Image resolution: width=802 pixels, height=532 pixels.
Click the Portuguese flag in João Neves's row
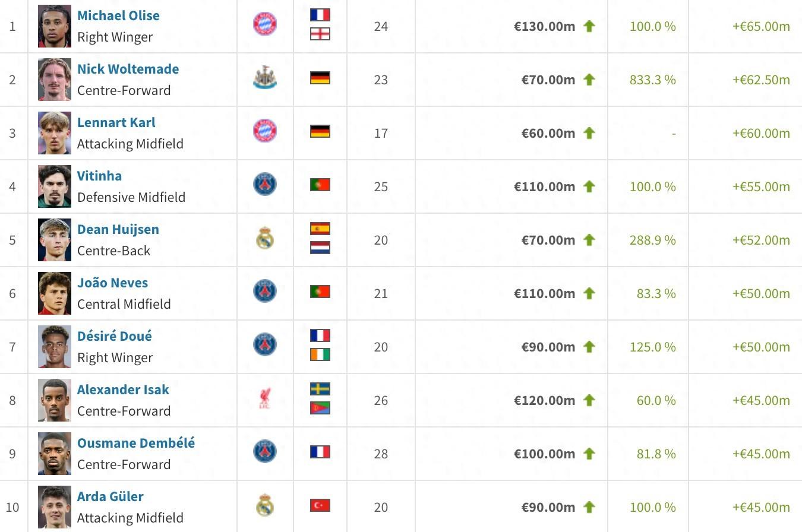pyautogui.click(x=320, y=292)
